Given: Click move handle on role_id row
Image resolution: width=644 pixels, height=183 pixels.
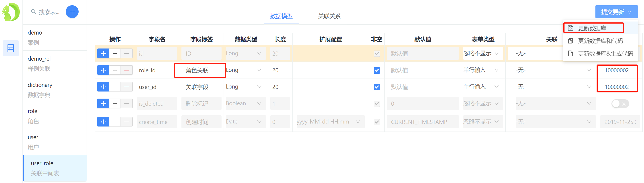Looking at the screenshot, I should [x=103, y=70].
